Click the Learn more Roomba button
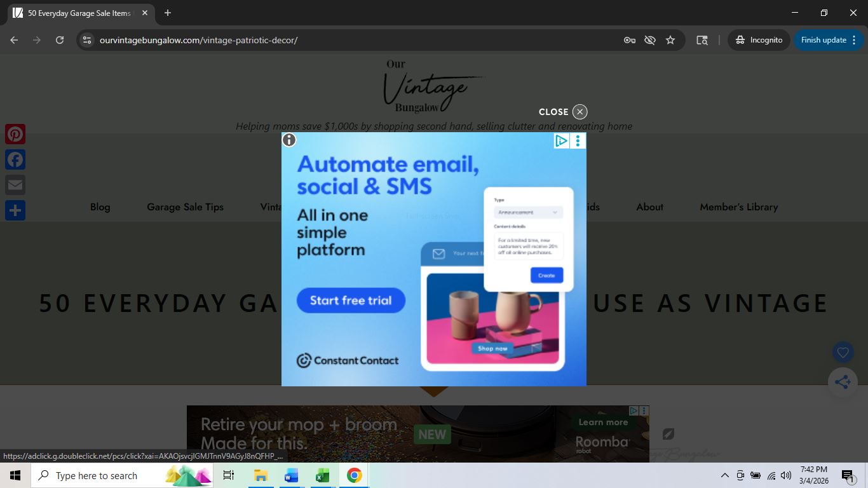 [x=603, y=423]
